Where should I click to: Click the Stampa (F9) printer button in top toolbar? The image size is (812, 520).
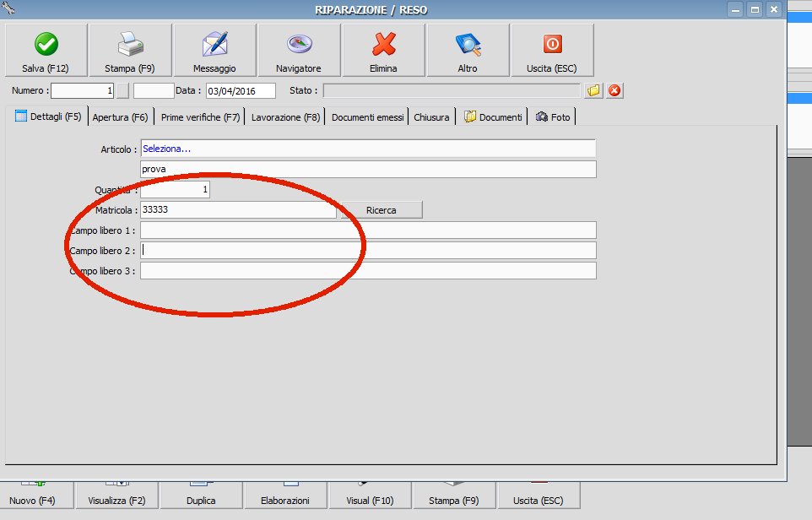tap(131, 51)
